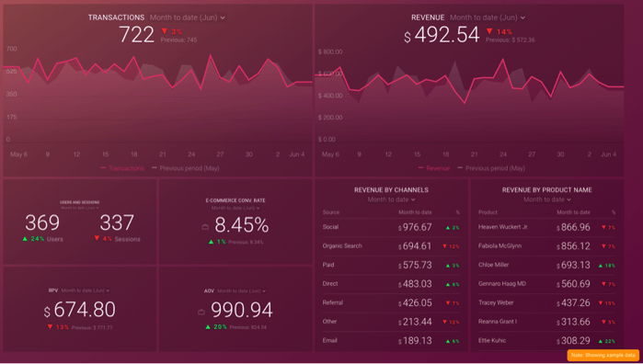
Task: Click the 8.45% conversion rate value
Action: pyautogui.click(x=242, y=225)
